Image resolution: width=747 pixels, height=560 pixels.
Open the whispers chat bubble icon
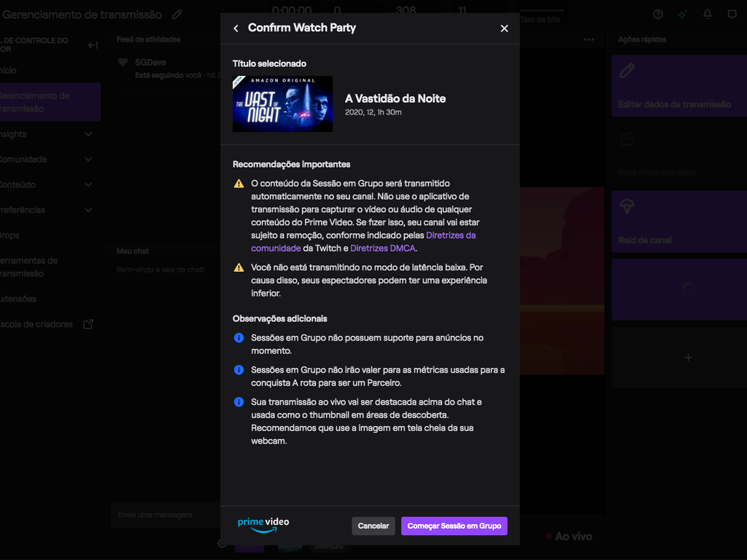click(732, 15)
